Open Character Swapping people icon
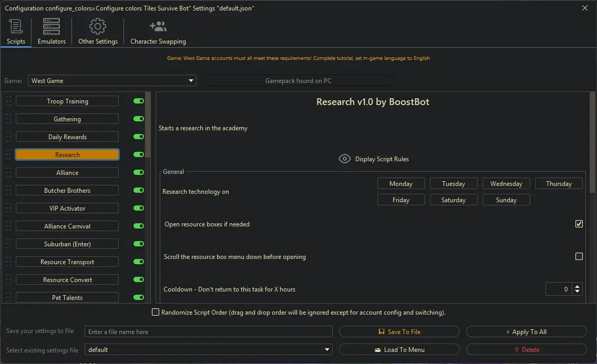 (158, 26)
